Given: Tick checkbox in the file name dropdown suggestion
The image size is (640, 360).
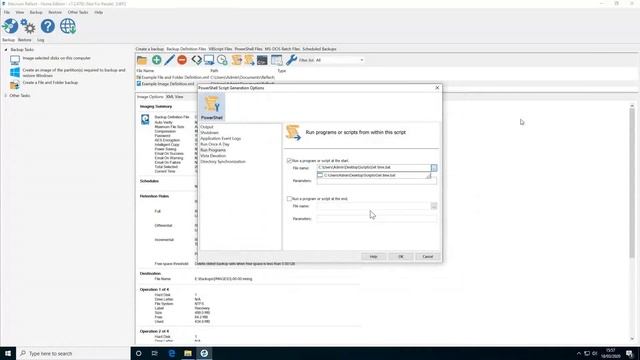Looking at the screenshot, I should (x=320, y=175).
